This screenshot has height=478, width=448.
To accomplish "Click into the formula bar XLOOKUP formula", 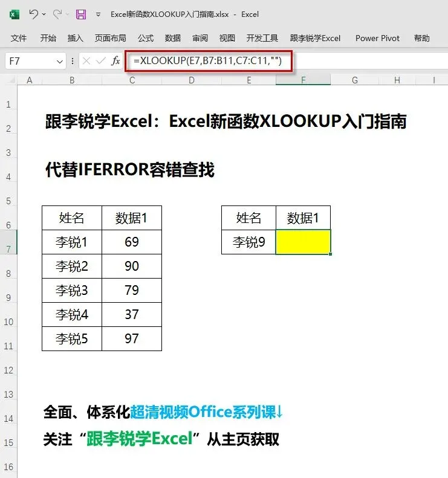I will pos(208,60).
